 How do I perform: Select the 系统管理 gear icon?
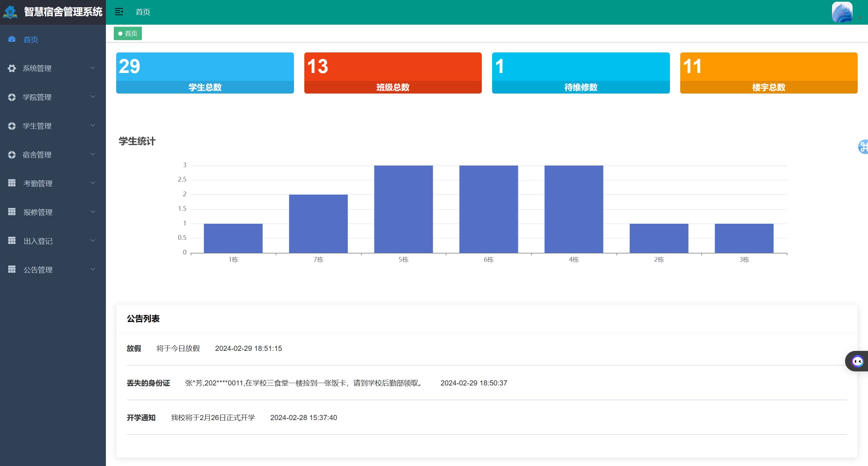click(x=12, y=68)
